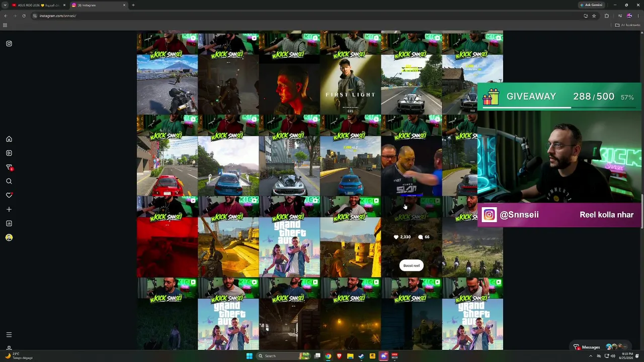Open Instagram search from sidebar

9,181
